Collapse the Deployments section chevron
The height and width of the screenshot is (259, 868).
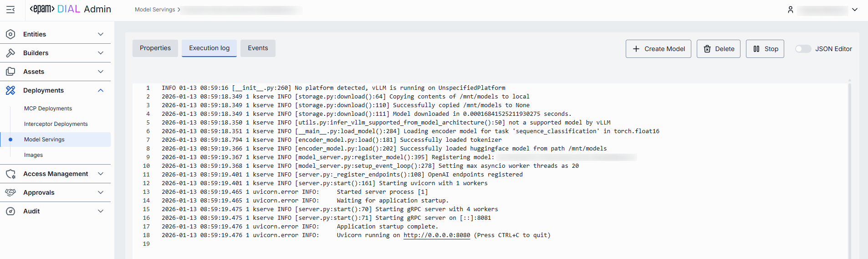click(101, 90)
